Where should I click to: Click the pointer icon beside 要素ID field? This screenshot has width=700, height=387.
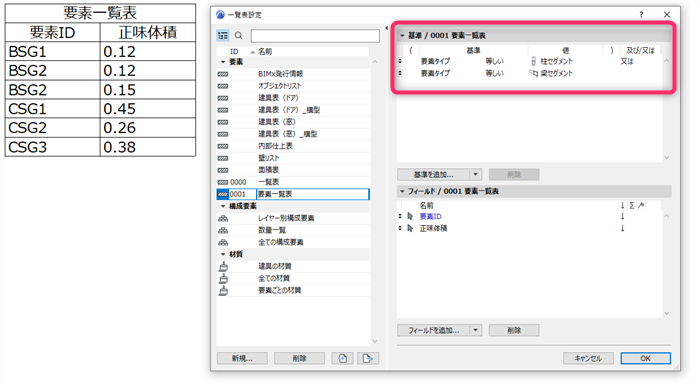(410, 216)
